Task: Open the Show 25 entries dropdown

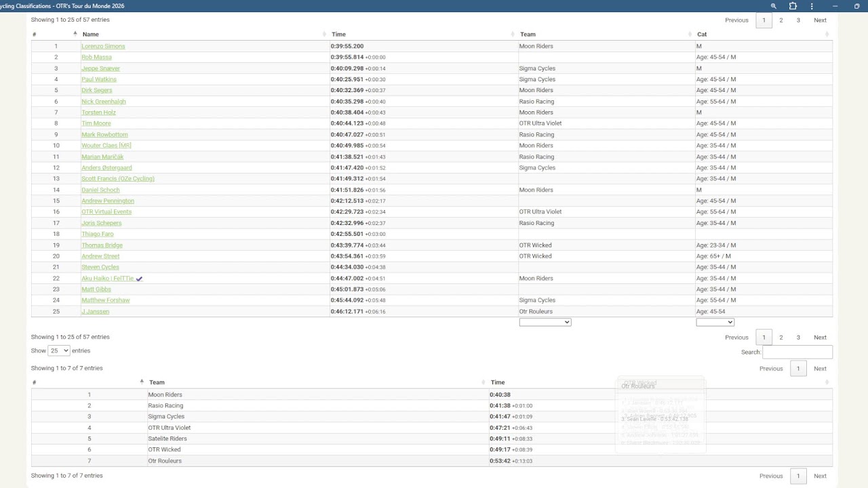Action: tap(59, 350)
